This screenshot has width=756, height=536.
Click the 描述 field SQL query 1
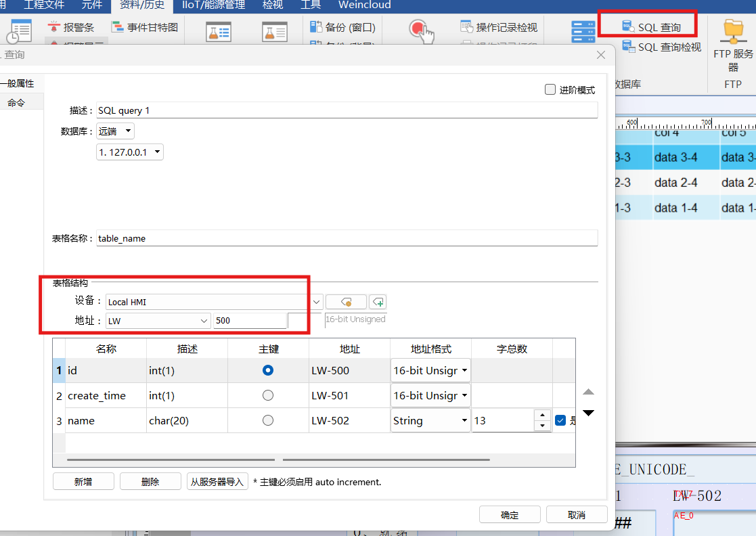[x=347, y=110]
